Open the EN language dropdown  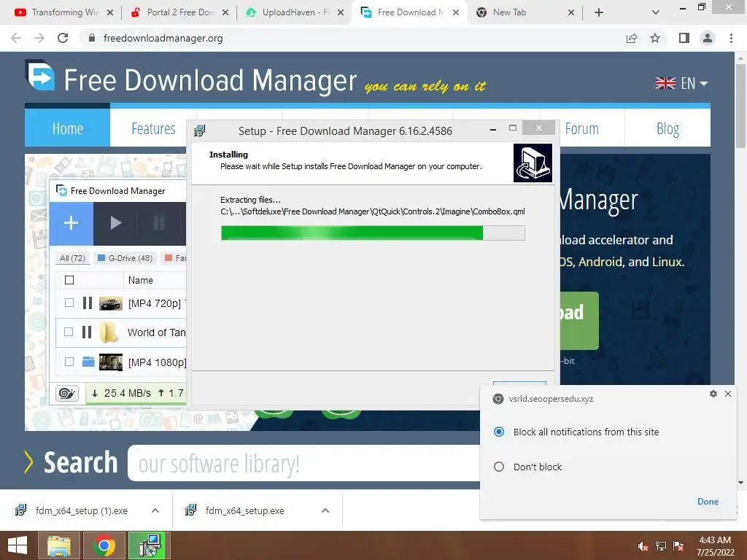point(681,83)
